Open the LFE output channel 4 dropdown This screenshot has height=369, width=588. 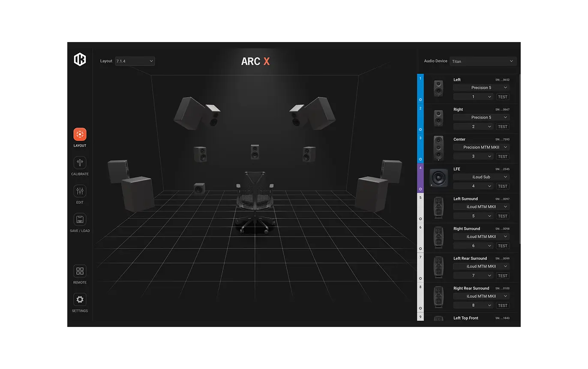tap(474, 186)
